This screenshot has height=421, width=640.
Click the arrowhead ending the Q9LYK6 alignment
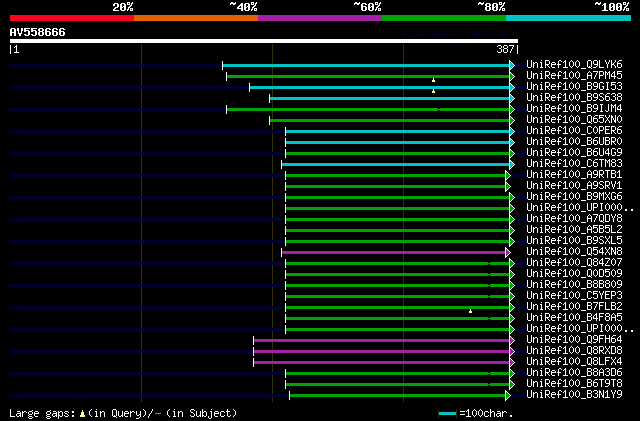pos(512,65)
